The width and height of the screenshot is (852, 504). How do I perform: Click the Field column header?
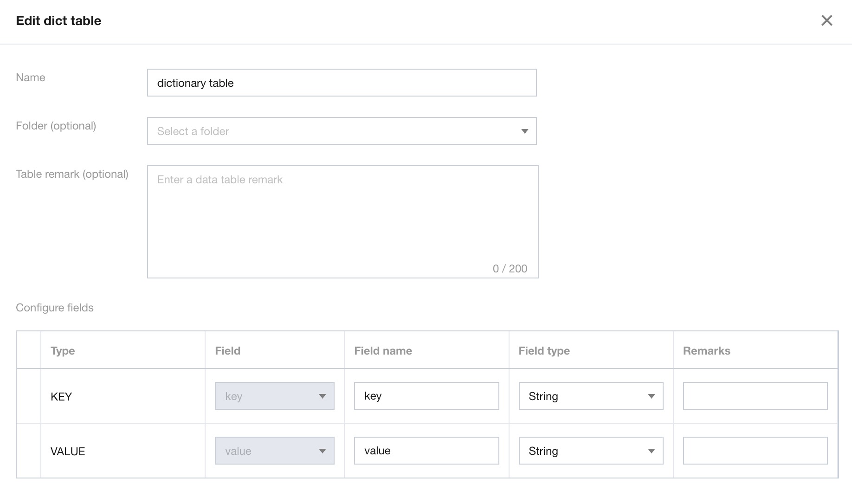pyautogui.click(x=227, y=351)
